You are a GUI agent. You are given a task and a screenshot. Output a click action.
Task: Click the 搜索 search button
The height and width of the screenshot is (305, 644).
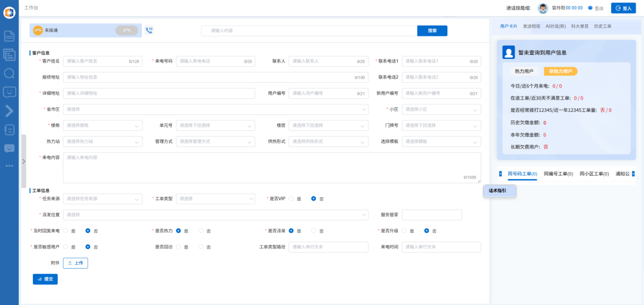(x=432, y=30)
